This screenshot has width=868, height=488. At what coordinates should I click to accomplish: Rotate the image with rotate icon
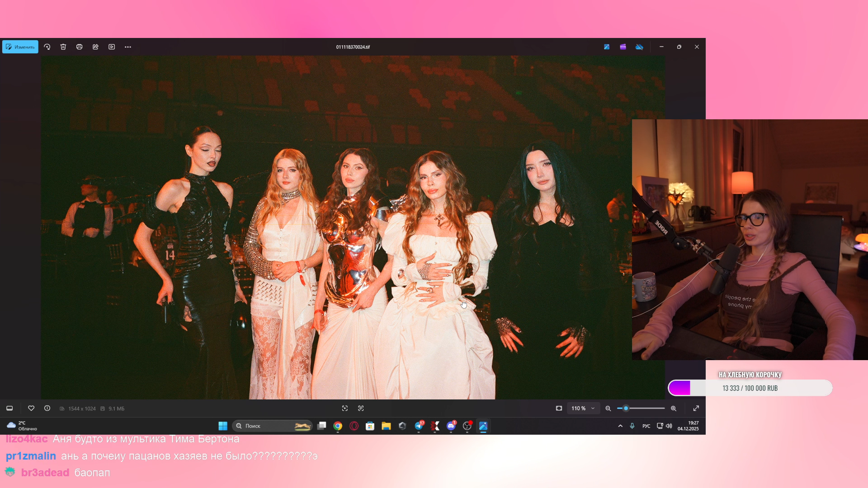pos(47,47)
